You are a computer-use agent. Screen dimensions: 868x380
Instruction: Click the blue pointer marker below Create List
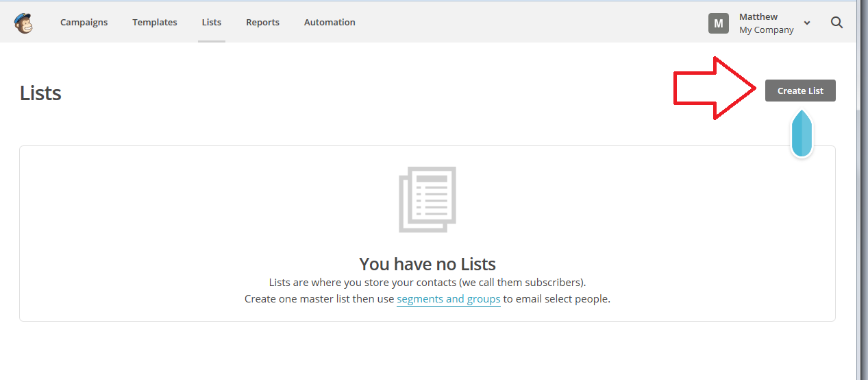click(802, 134)
